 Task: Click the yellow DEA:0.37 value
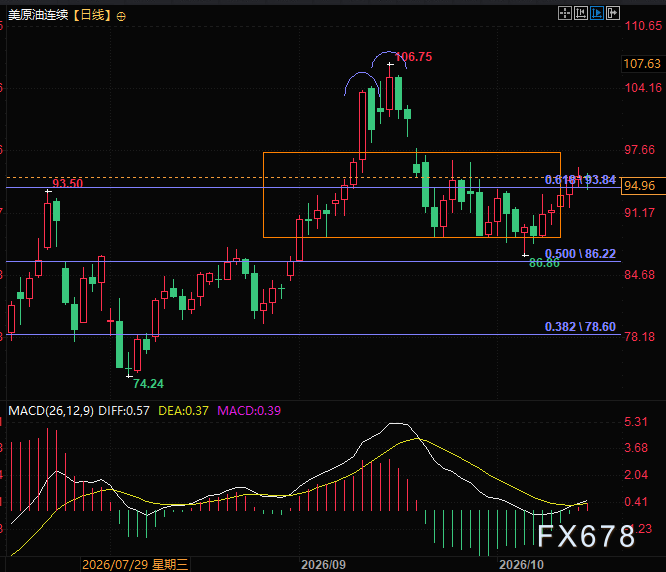183,411
